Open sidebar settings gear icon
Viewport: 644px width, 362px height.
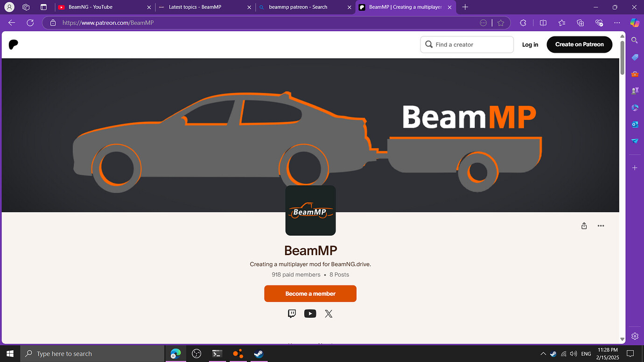coord(635,336)
